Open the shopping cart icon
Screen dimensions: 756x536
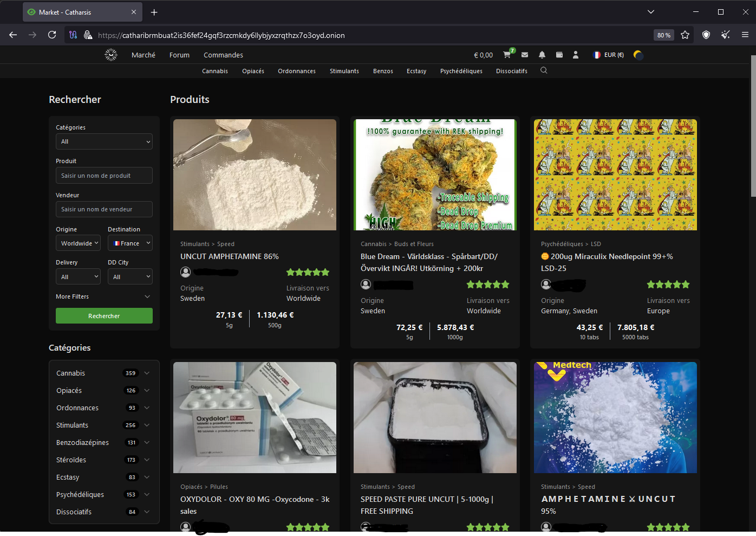pos(507,55)
